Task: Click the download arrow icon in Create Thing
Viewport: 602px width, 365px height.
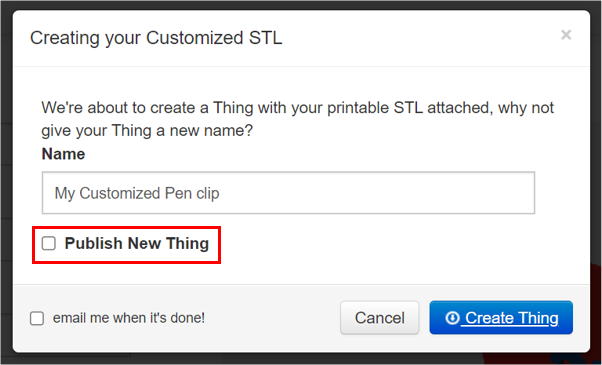Action: coord(452,318)
